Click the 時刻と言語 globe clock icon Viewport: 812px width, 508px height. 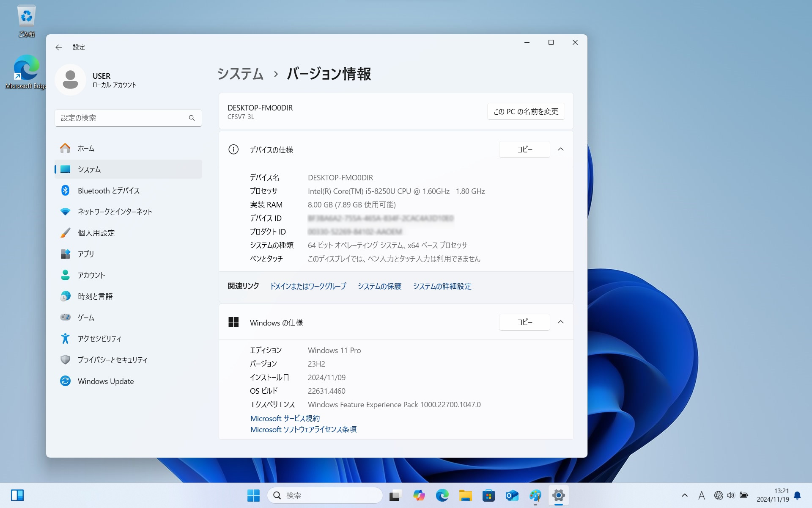coord(65,296)
